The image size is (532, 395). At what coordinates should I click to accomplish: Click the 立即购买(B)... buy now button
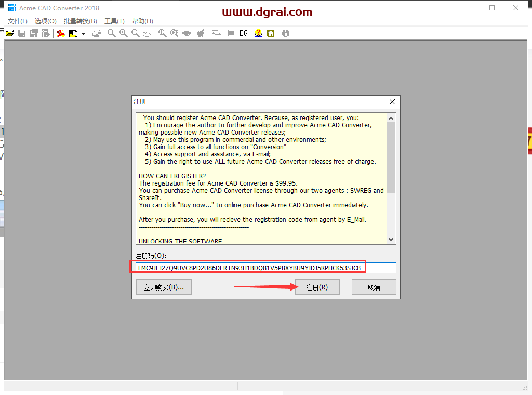tap(164, 287)
